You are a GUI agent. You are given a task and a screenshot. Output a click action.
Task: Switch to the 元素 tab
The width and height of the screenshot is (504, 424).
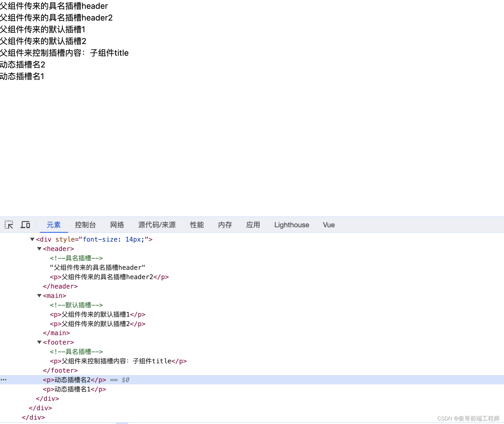[x=54, y=225]
